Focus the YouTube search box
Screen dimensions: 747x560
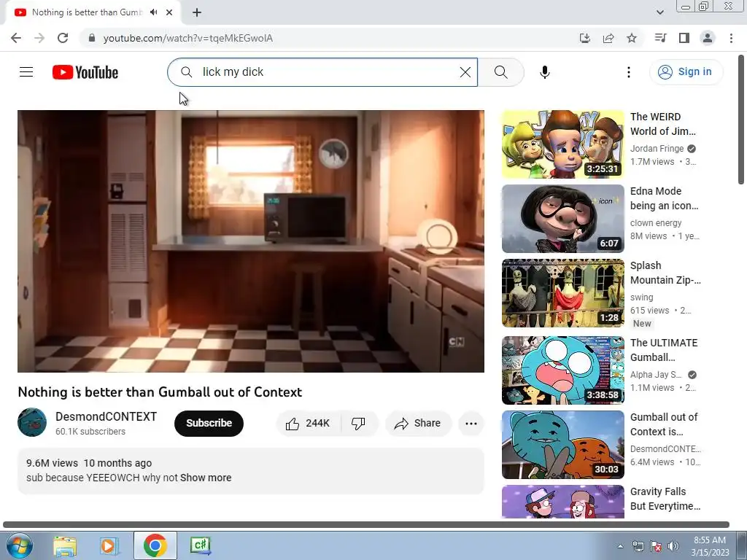(322, 72)
